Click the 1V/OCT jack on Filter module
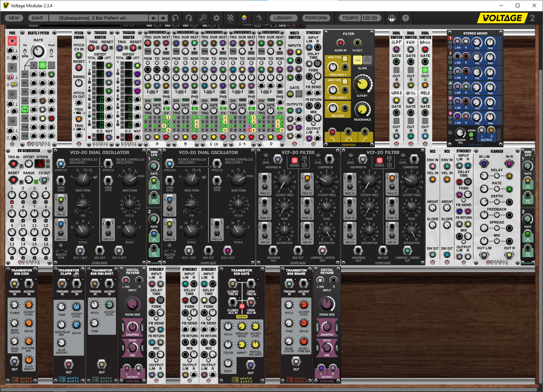Screen dimensions: 543x392 coord(357,42)
